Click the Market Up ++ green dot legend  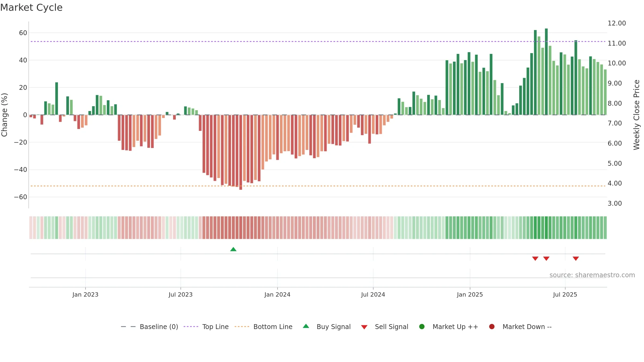coord(422,327)
